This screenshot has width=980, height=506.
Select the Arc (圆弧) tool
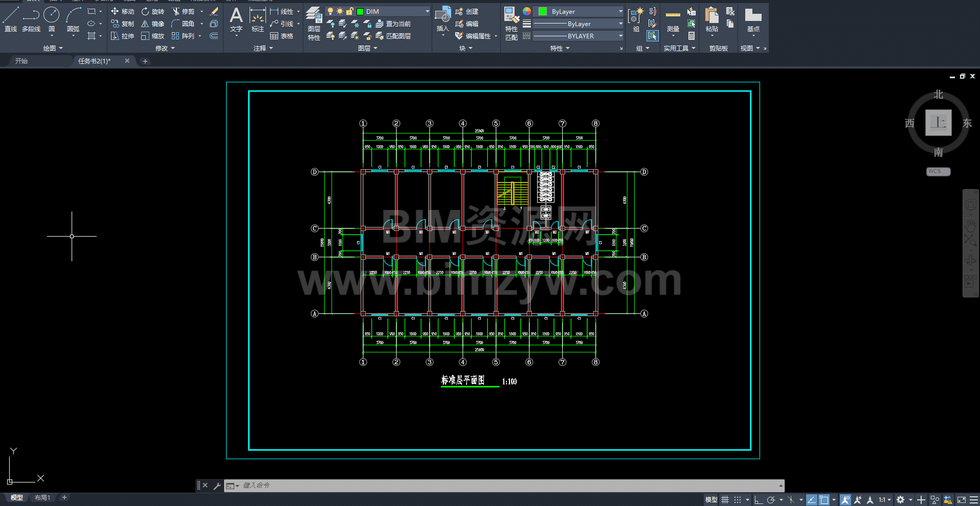pos(73,19)
